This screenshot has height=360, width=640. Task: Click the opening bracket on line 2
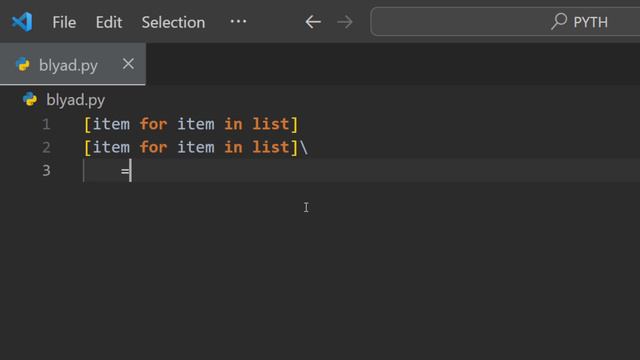(x=87, y=147)
